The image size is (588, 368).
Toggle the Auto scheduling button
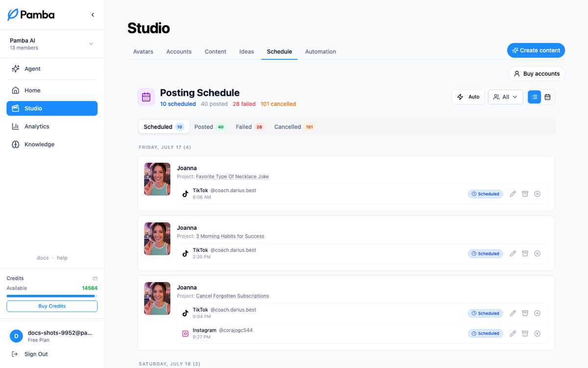(x=468, y=97)
